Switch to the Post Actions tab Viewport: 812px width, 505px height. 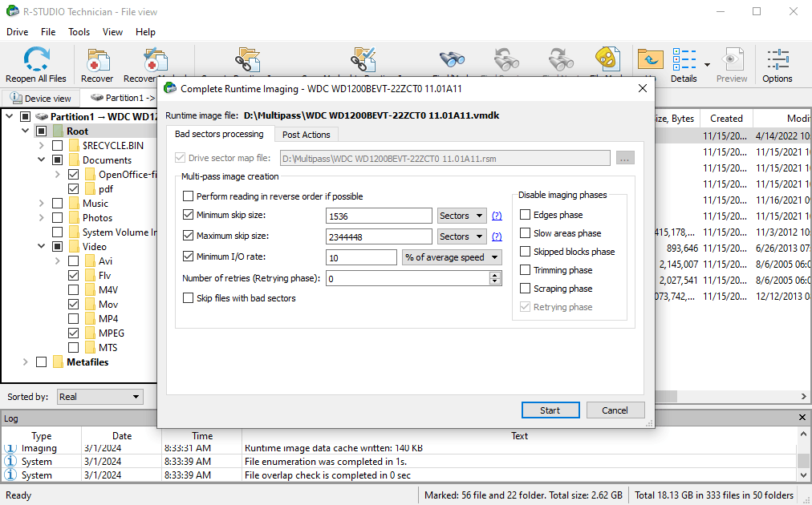(306, 135)
